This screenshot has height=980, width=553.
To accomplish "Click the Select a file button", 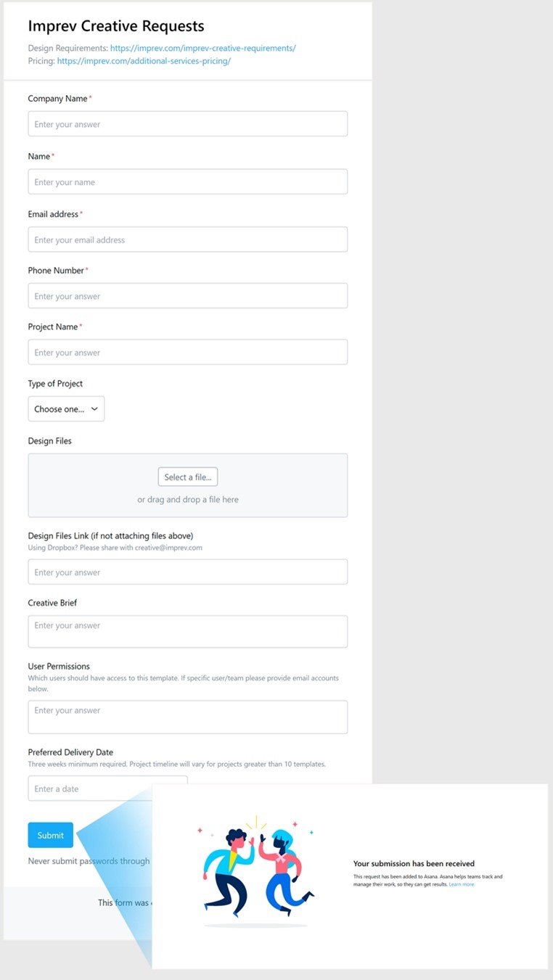I will click(188, 477).
